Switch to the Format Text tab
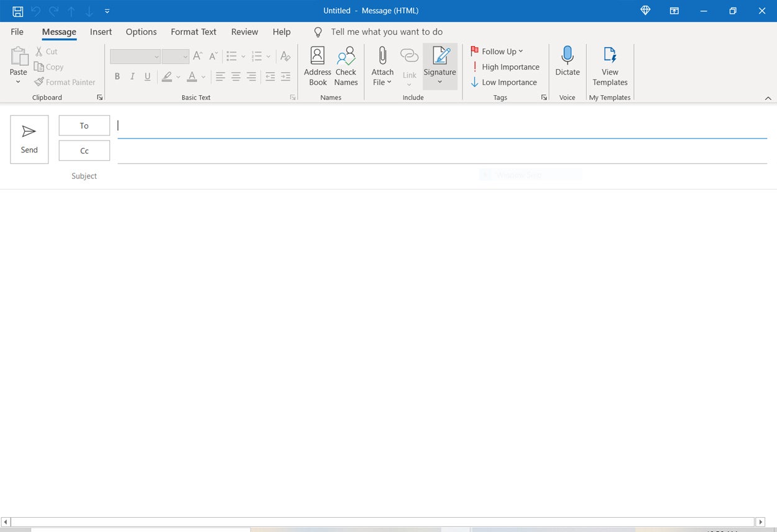This screenshot has height=532, width=777. pos(194,32)
